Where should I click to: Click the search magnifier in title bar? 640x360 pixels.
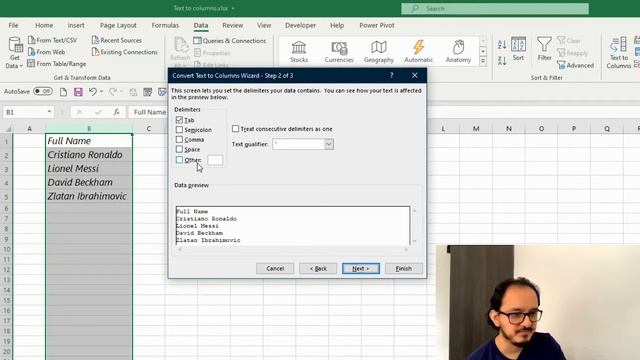tap(415, 9)
